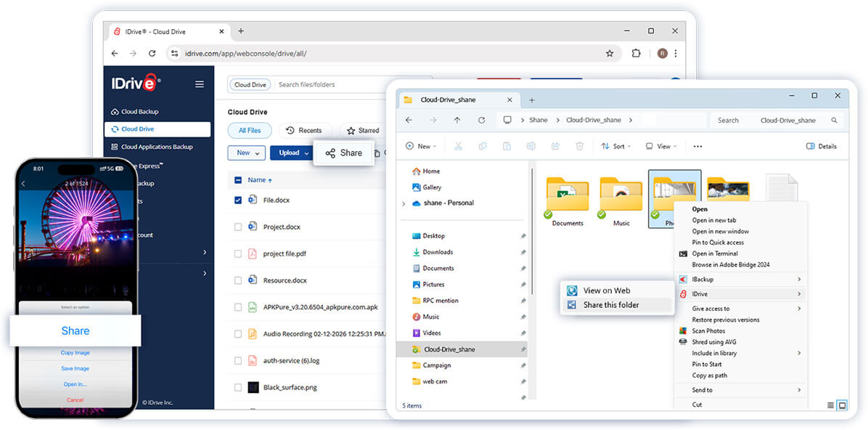Check the project file.pdf checkbox
The height and width of the screenshot is (430, 868).
click(238, 253)
